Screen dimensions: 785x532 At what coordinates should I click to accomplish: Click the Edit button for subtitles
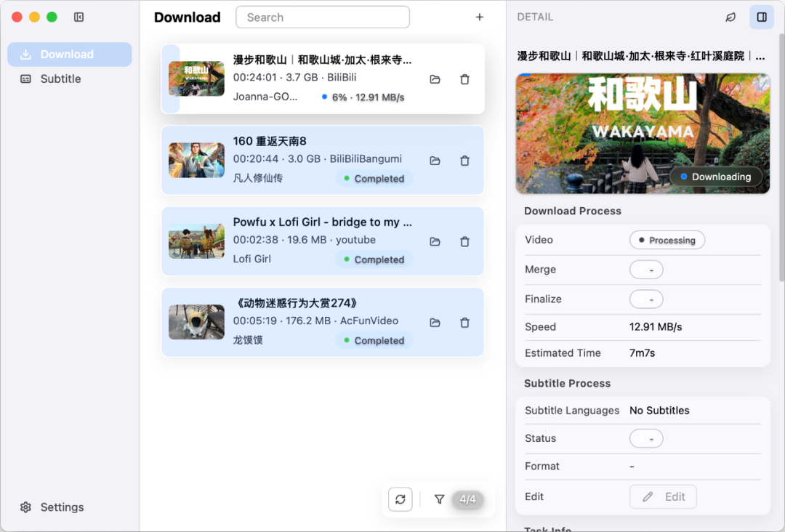pyautogui.click(x=663, y=496)
